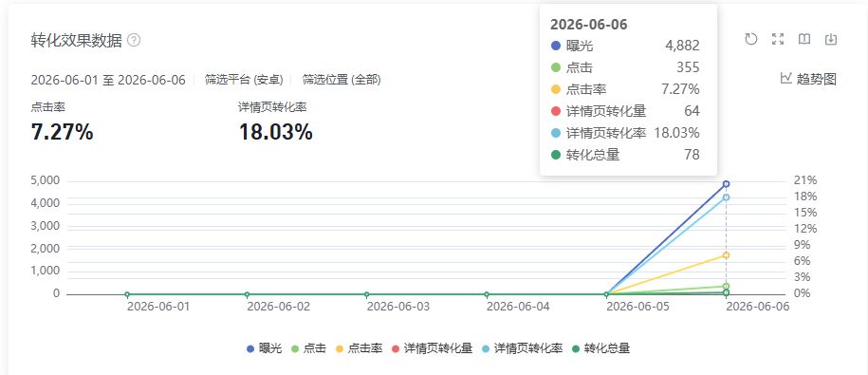
Task: Click the data point above 2026-06-03
Action: pos(366,294)
